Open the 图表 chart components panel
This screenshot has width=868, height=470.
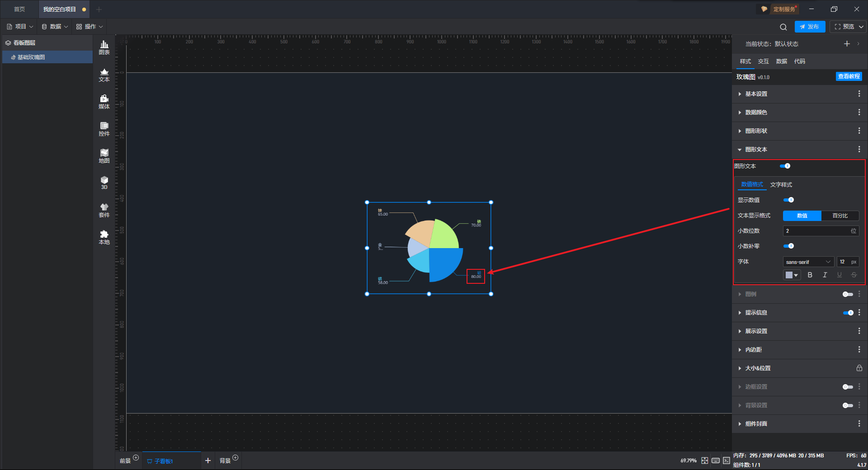104,47
